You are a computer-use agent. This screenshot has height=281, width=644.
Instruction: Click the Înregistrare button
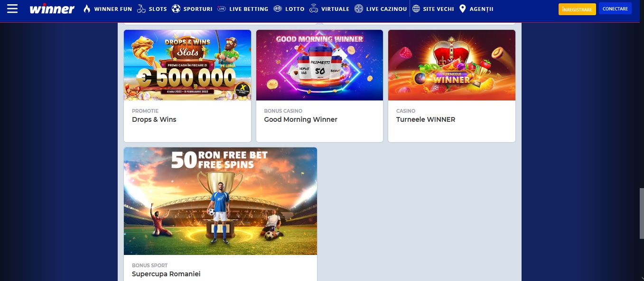(x=577, y=9)
